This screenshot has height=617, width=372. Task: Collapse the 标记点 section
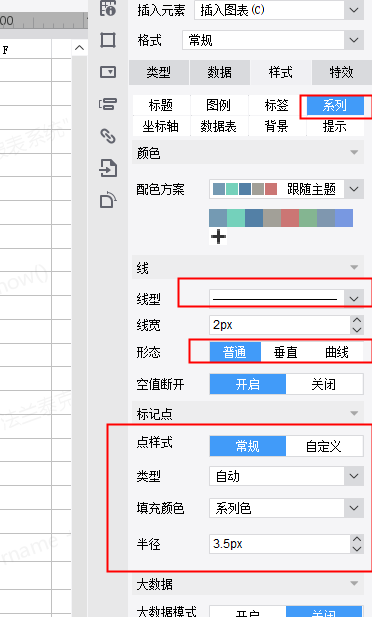click(x=354, y=413)
